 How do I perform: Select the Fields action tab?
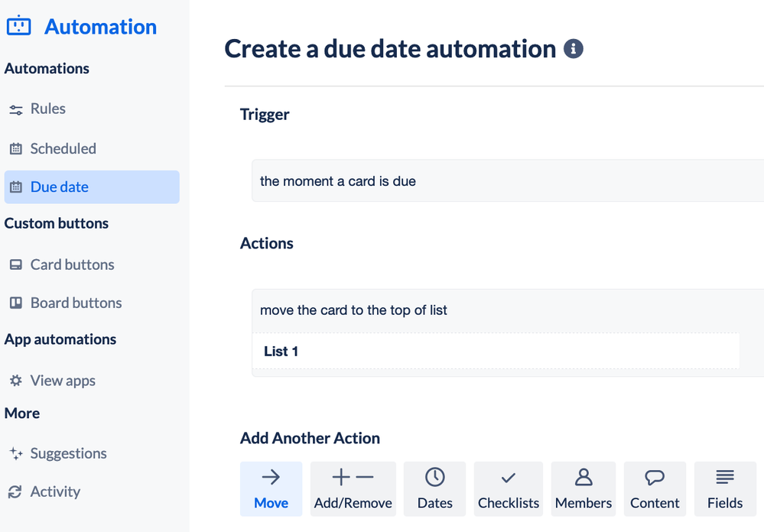click(724, 489)
